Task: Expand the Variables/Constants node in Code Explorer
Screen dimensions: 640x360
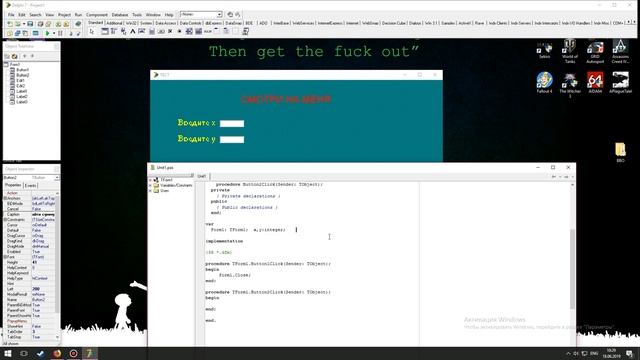Action: [x=151, y=185]
